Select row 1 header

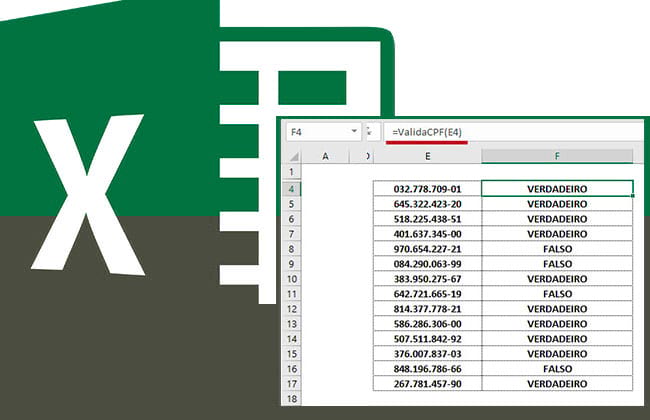[x=291, y=172]
